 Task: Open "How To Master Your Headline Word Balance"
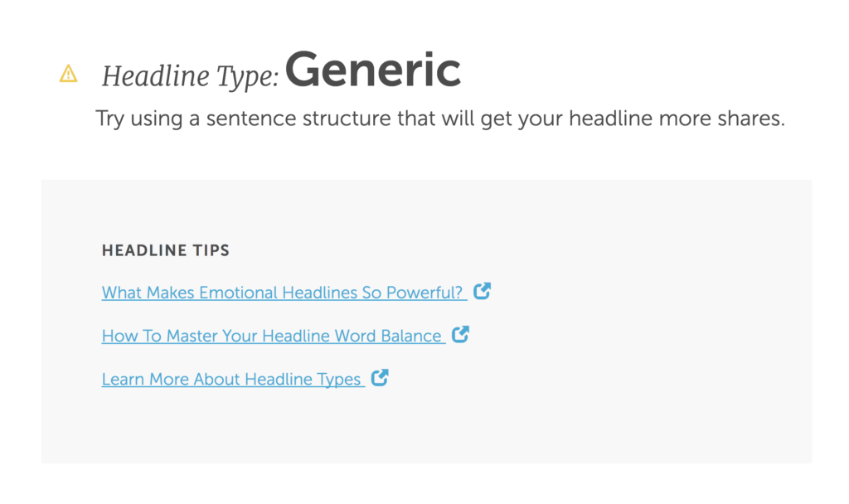[x=271, y=336]
